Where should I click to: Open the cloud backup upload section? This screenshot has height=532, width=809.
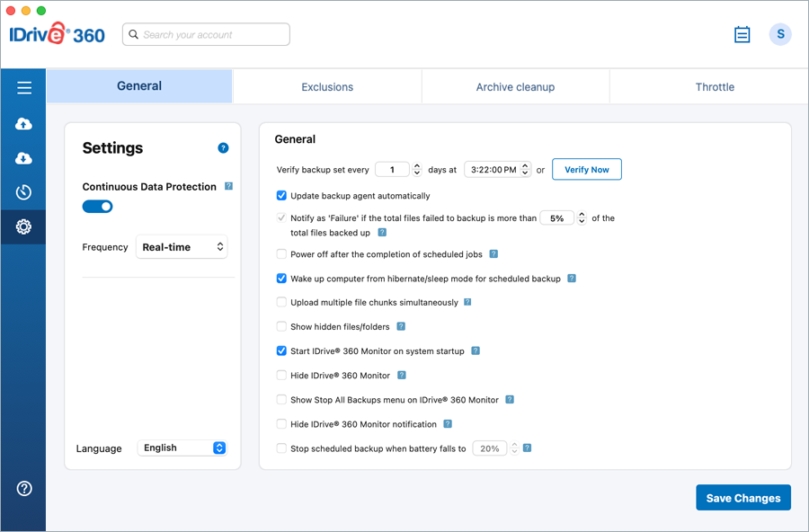point(24,124)
